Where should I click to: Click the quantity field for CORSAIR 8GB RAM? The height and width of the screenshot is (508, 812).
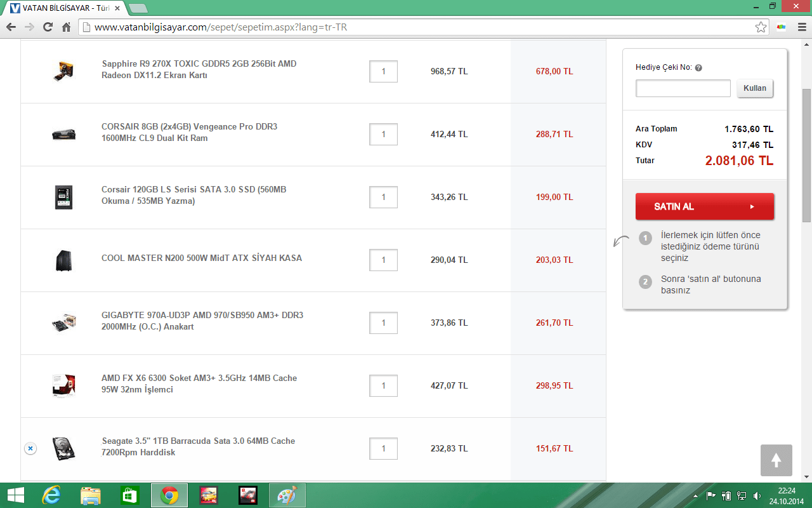pos(384,135)
